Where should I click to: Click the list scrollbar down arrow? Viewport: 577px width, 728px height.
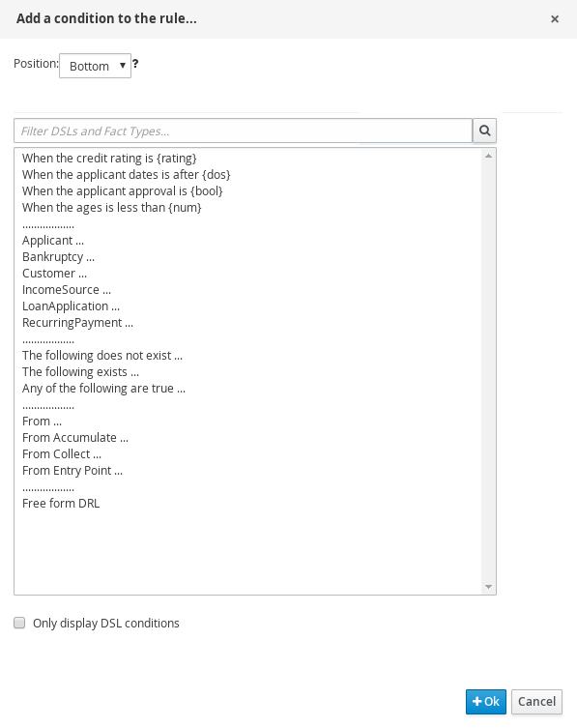[488, 587]
